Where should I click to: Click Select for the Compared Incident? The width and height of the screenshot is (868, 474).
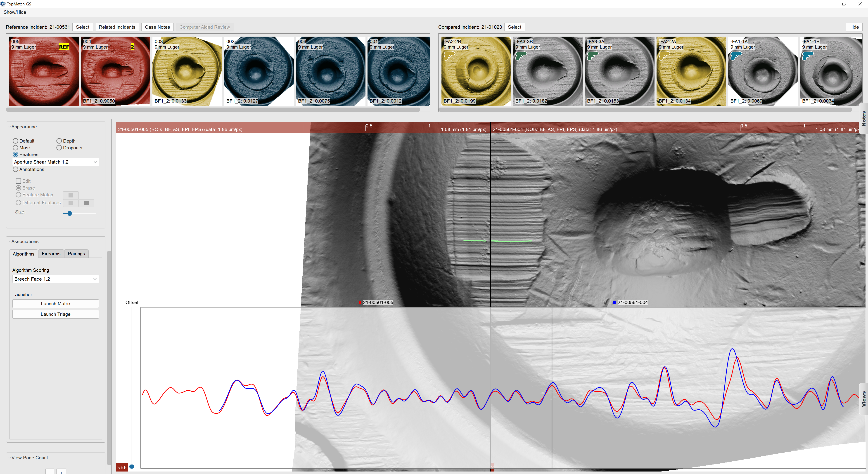(x=515, y=27)
